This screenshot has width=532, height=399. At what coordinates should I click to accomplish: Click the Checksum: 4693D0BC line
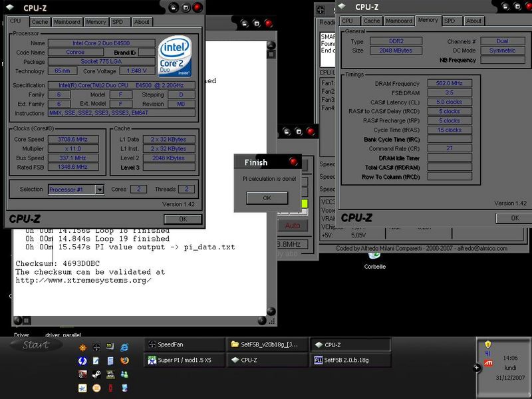click(58, 263)
